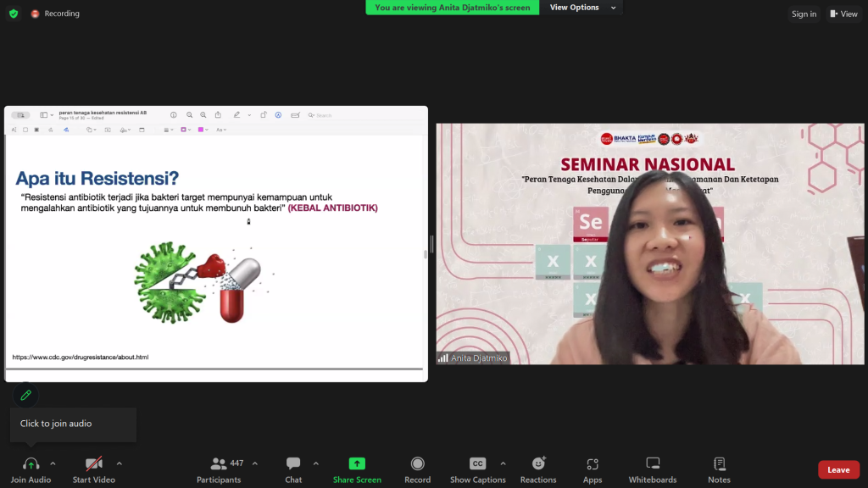The image size is (868, 488).
Task: Open the Participants panel
Action: point(219,463)
